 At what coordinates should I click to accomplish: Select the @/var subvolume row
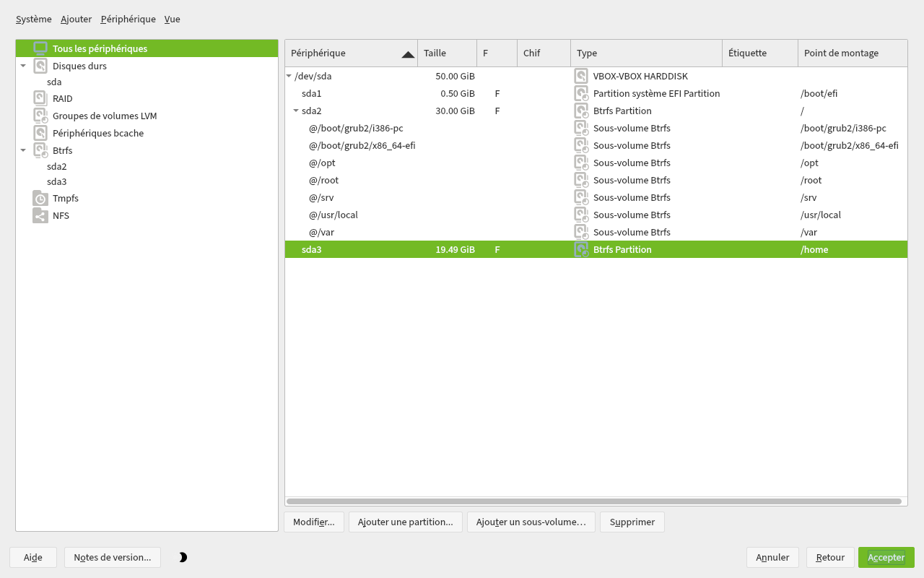coord(321,232)
